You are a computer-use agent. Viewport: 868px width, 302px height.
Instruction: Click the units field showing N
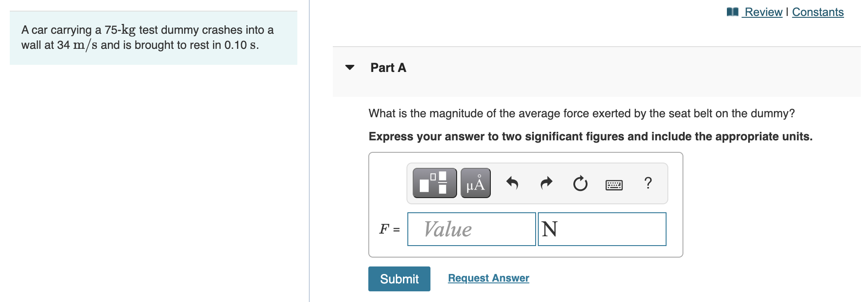[x=602, y=229]
